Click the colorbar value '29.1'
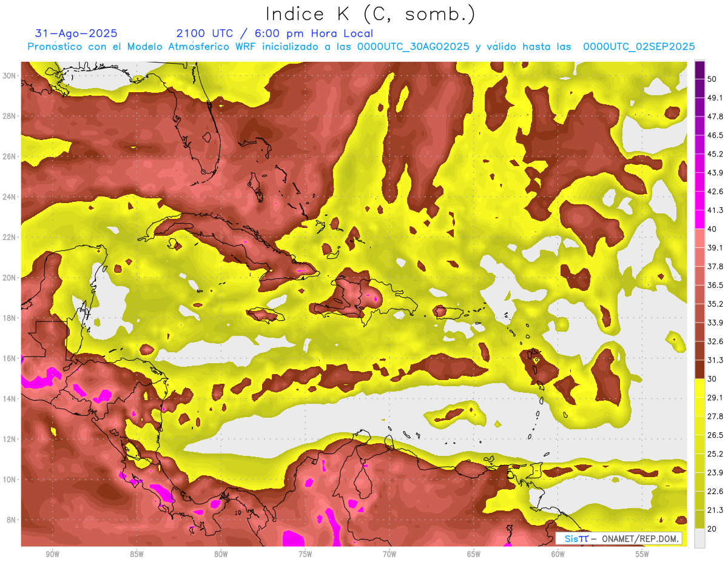Viewport: 728px width, 562px height. pos(715,398)
